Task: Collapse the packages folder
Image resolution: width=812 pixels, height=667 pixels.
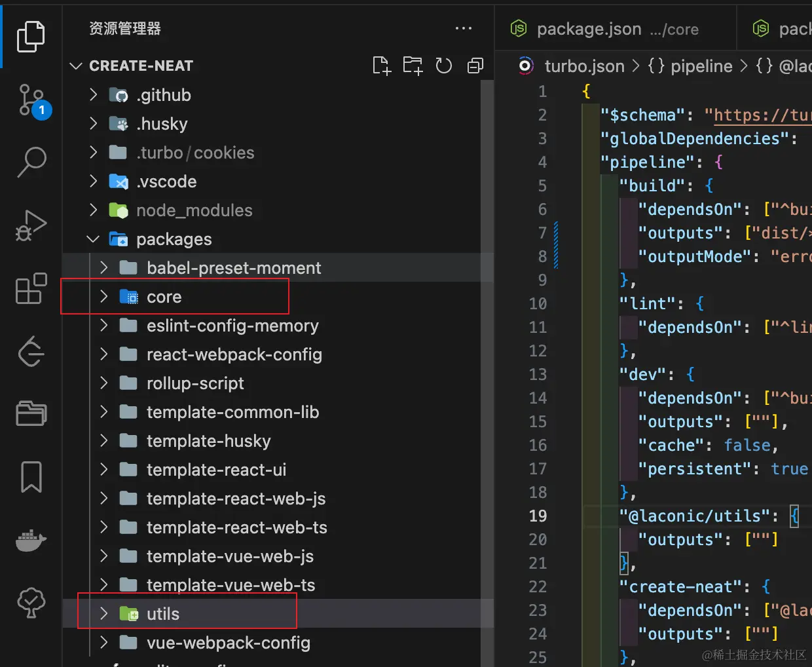Action: tap(93, 239)
